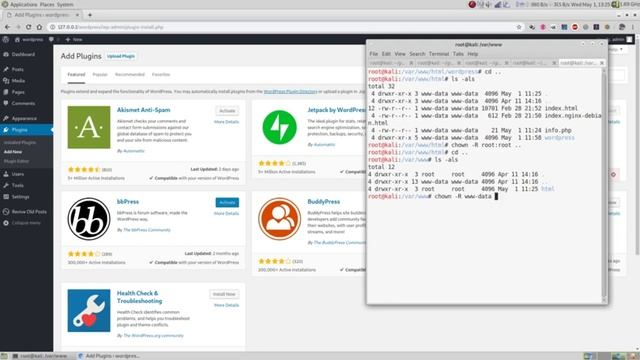Click the WordPress logo in the admin bar

click(x=6, y=40)
